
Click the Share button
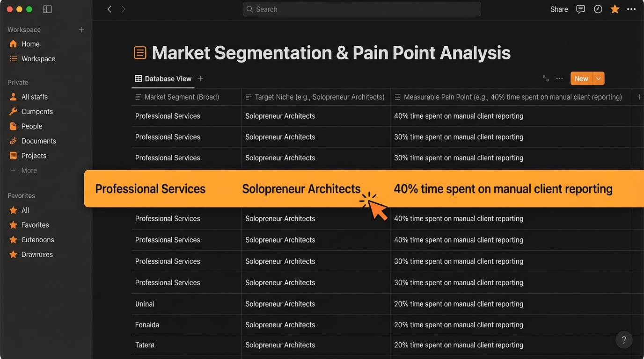[x=559, y=9]
